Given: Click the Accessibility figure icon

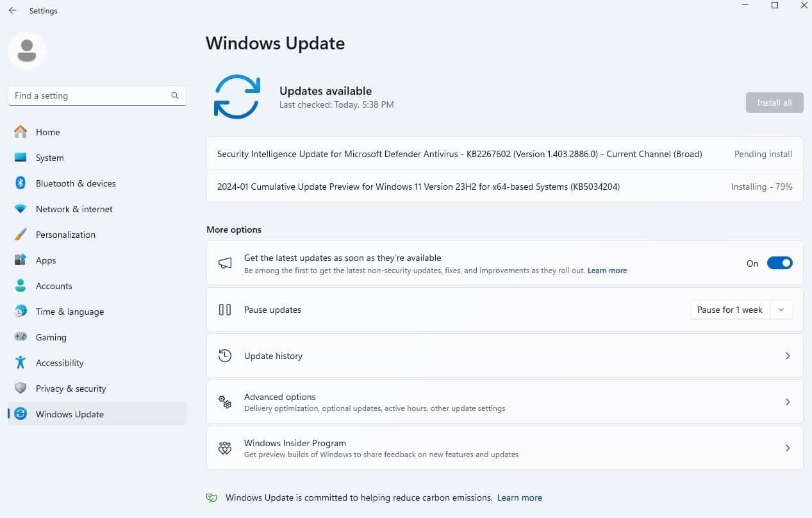Looking at the screenshot, I should [x=21, y=363].
